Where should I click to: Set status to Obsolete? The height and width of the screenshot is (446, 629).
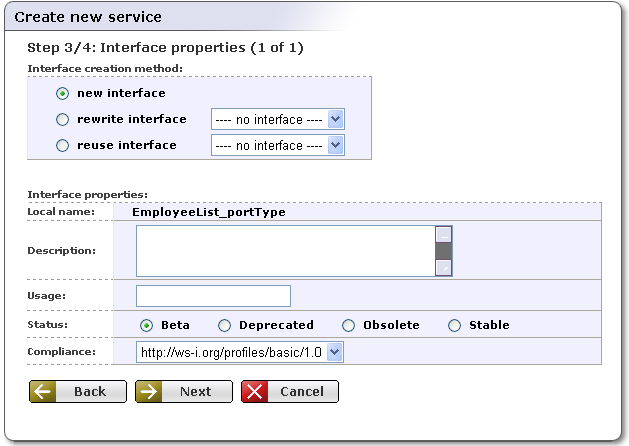[349, 325]
